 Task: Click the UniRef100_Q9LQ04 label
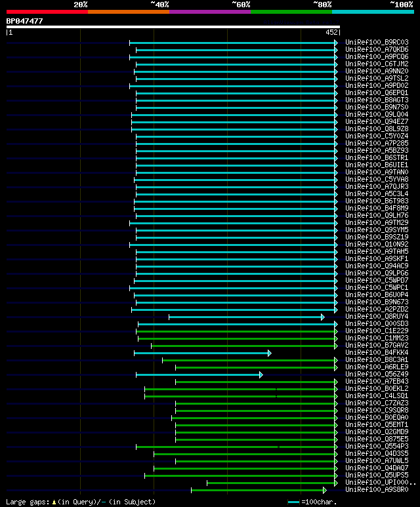click(377, 115)
